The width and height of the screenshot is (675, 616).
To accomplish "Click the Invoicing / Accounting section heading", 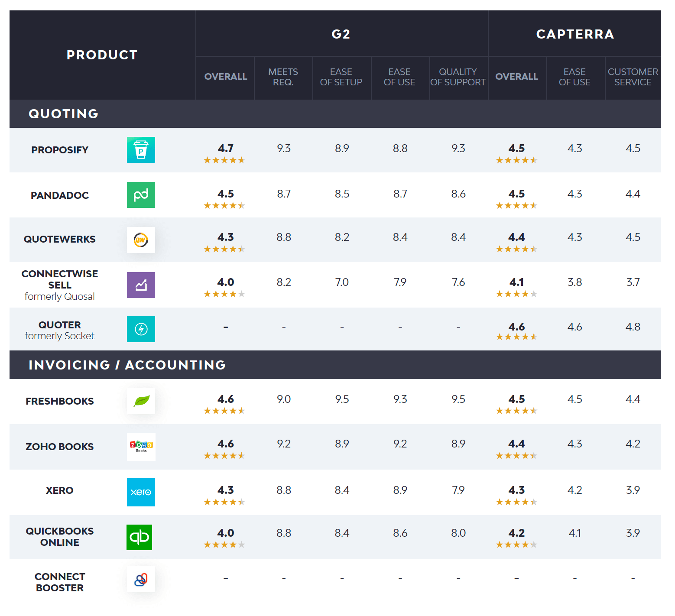I will 127,365.
